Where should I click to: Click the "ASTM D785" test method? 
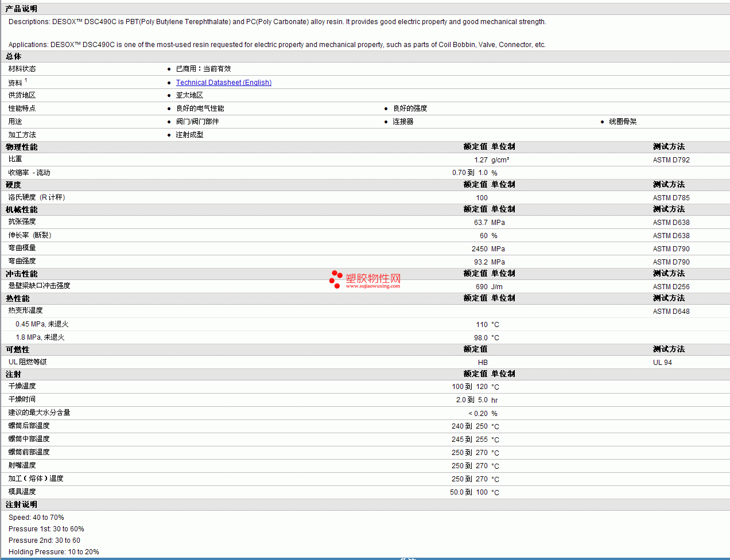click(671, 198)
